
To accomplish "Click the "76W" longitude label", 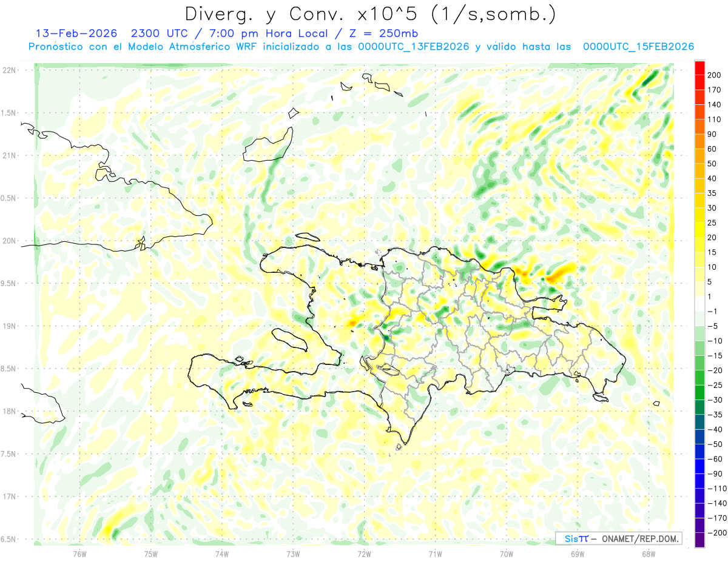I will click(x=79, y=553).
